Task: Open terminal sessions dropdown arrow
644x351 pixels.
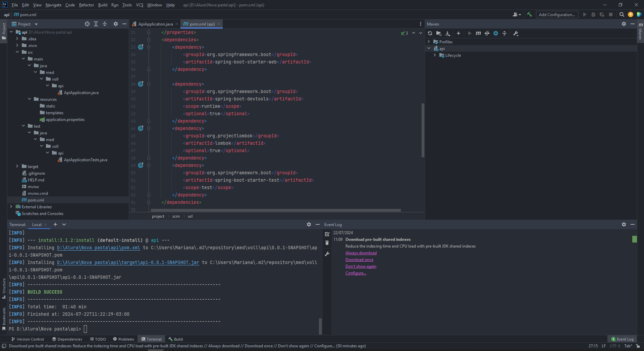Action: tap(64, 224)
